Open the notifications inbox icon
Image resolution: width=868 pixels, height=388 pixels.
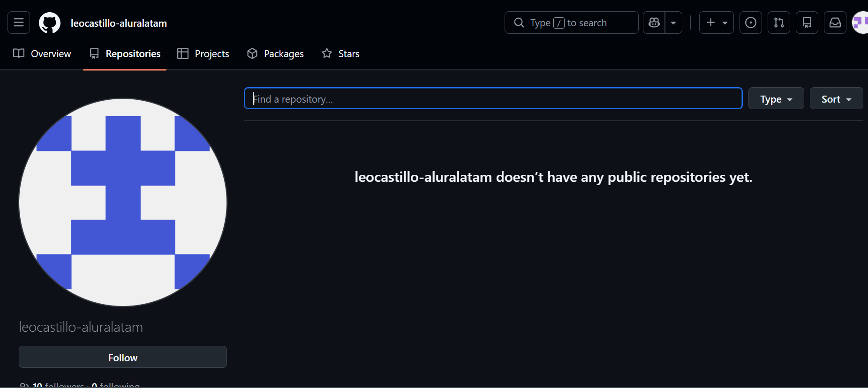[x=835, y=22]
